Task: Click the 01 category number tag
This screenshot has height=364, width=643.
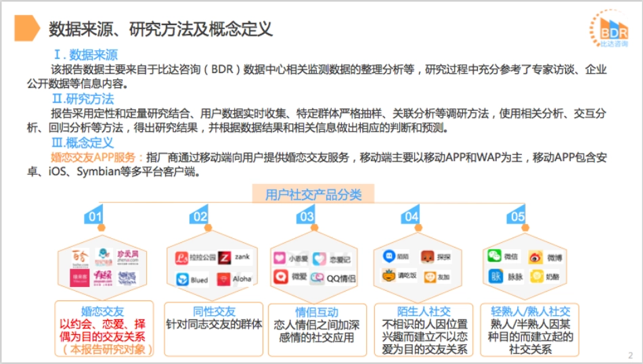Action: tap(93, 216)
